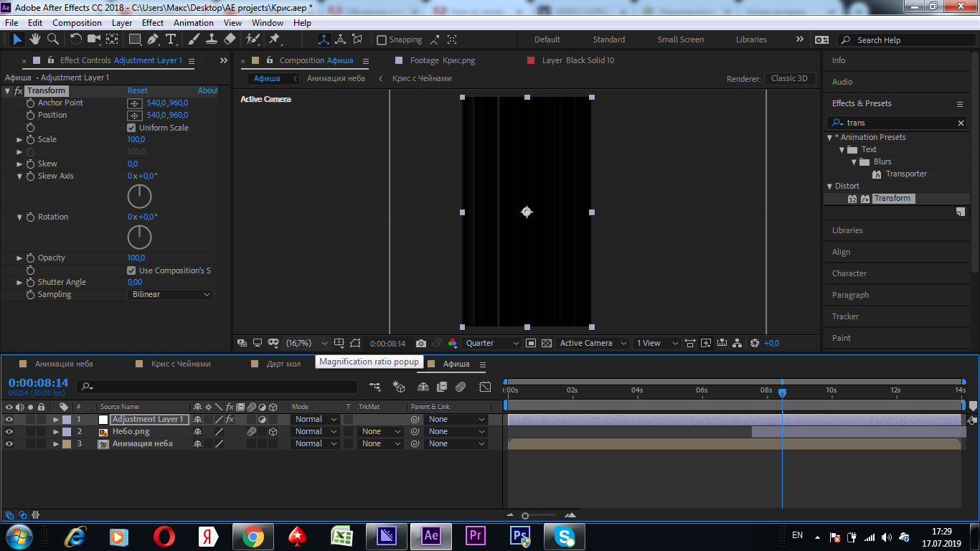Uncheck Use Composition's Shutter Angle
This screenshot has width=980, height=551.
131,270
